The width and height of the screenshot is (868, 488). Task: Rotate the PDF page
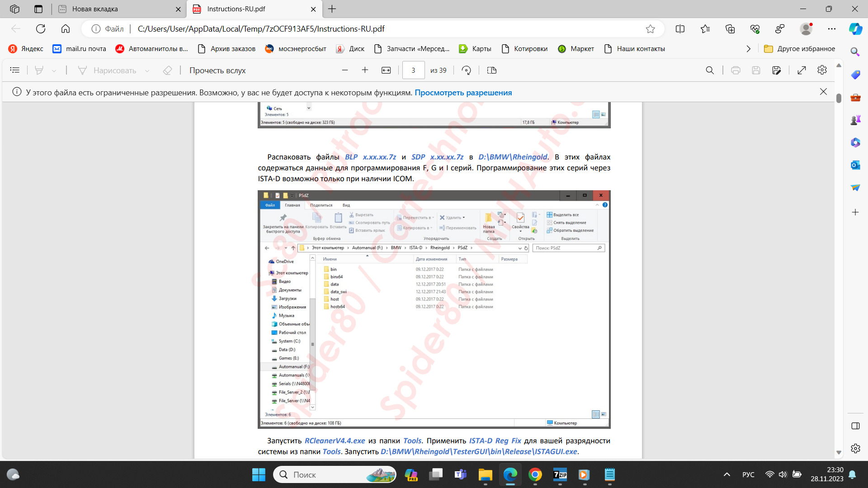pos(466,70)
